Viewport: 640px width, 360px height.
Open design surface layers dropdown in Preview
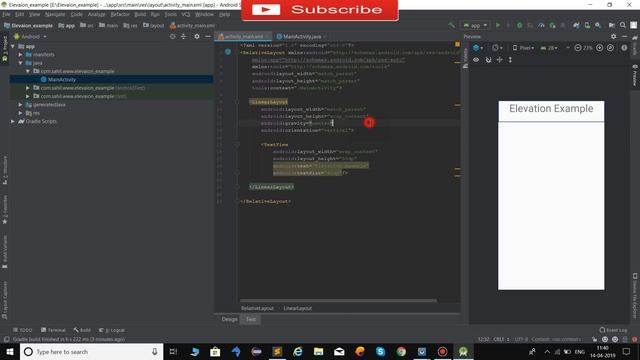coord(478,48)
